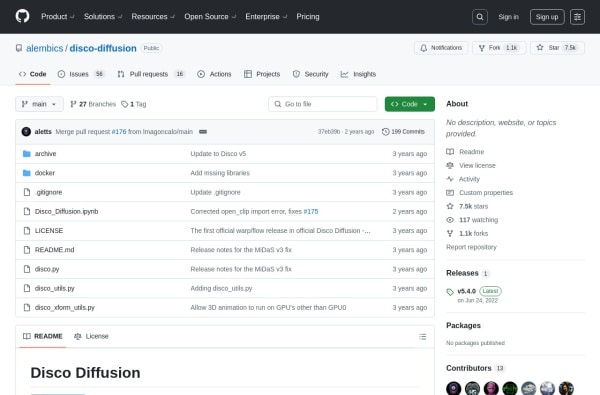
Task: Open the README outline list icon
Action: point(422,336)
